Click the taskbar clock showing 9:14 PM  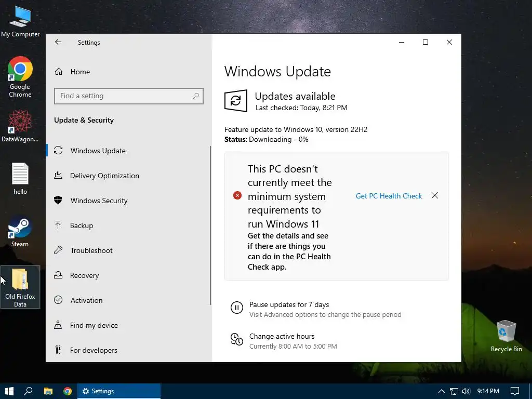(488, 391)
